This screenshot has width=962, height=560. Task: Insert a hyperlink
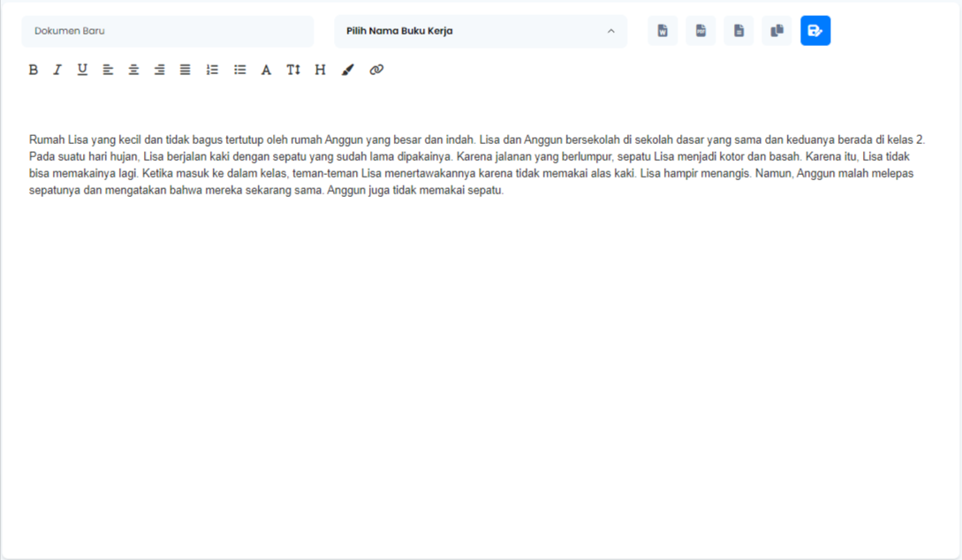[376, 70]
